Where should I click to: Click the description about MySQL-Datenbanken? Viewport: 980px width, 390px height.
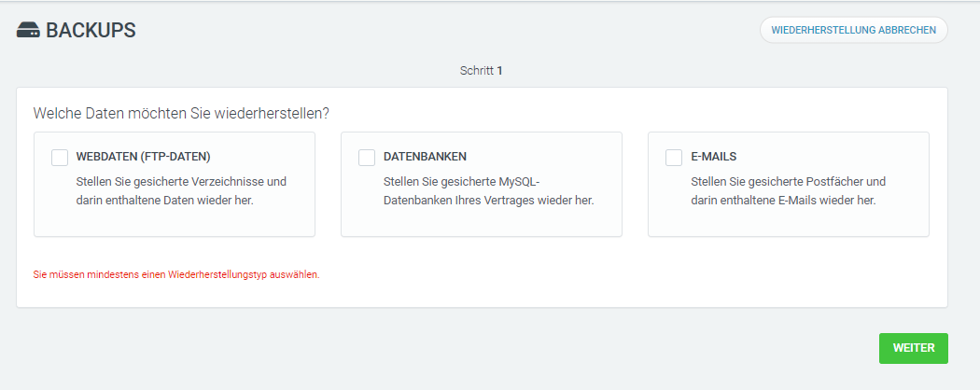click(488, 190)
